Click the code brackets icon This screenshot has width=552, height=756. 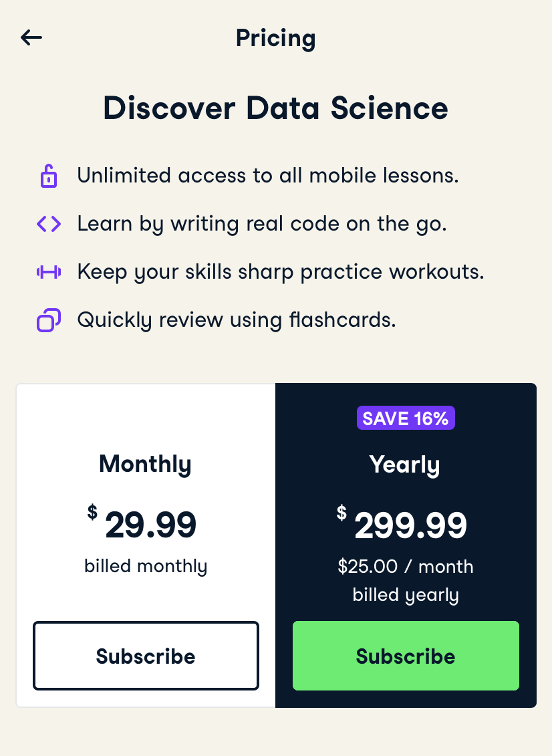(48, 224)
